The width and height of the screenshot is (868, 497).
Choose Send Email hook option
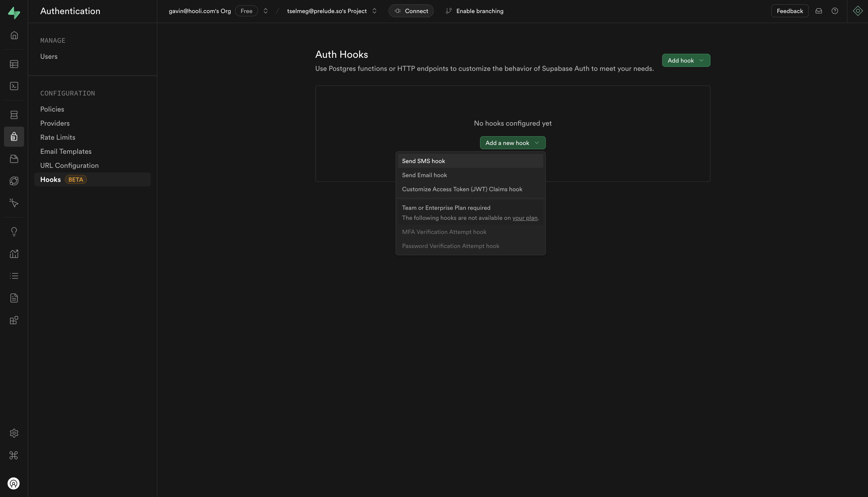coord(424,175)
